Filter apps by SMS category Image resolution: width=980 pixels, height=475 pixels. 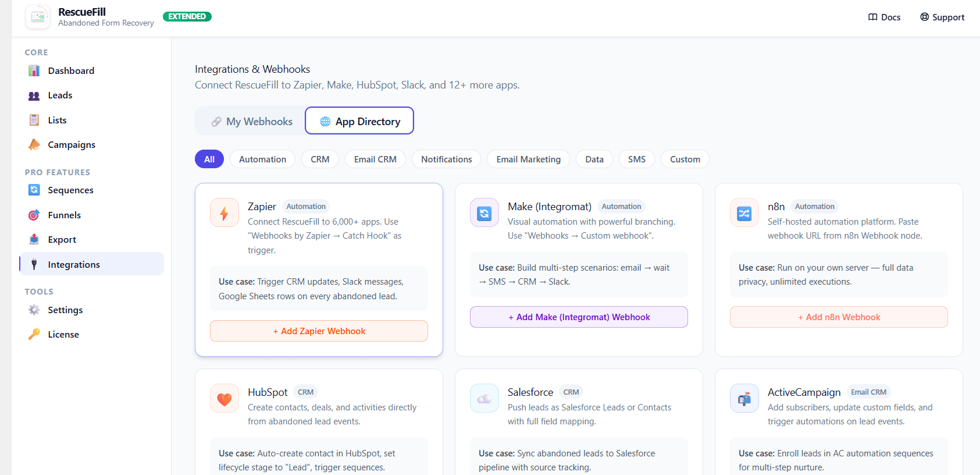pos(637,159)
